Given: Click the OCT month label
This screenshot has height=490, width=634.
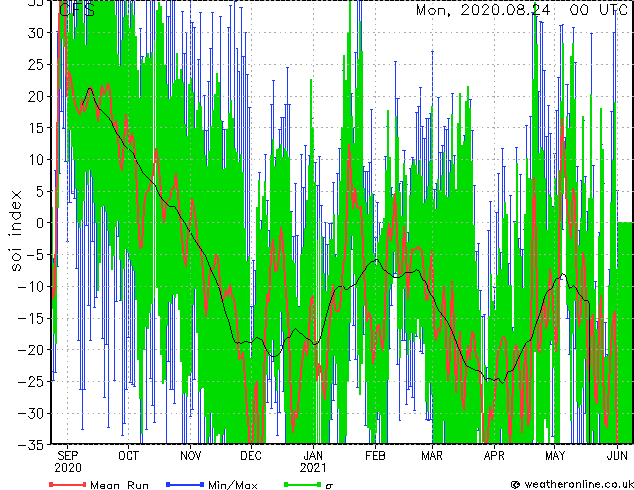Looking at the screenshot, I should 128,456.
